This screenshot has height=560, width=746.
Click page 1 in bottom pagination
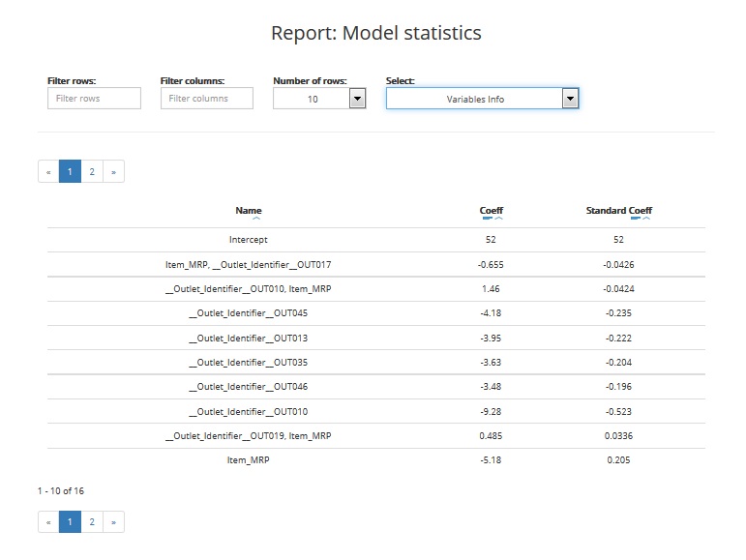[70, 522]
